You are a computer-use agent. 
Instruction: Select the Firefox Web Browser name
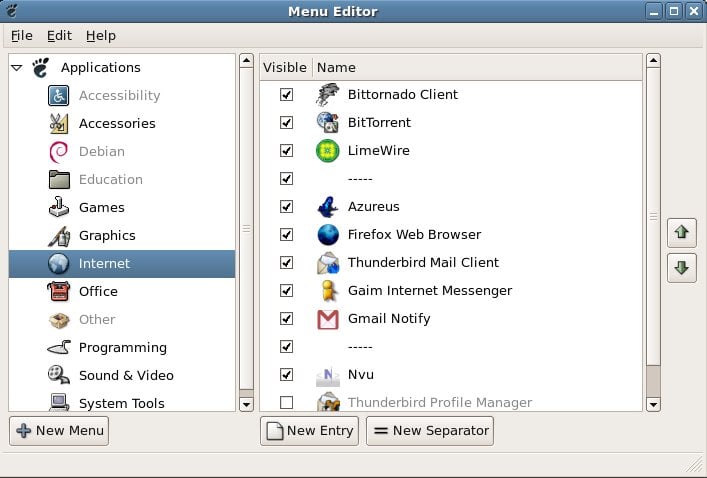point(414,234)
